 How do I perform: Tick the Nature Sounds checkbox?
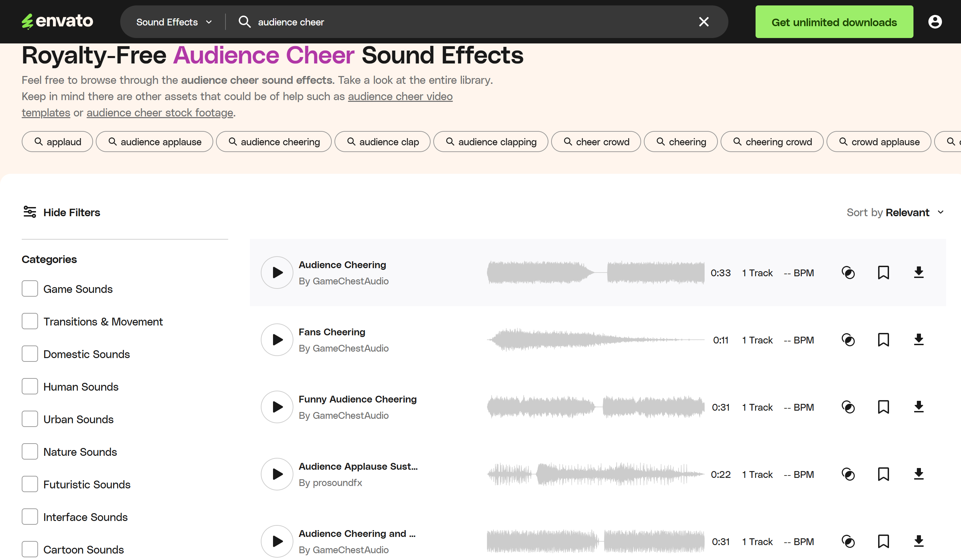[x=30, y=451]
